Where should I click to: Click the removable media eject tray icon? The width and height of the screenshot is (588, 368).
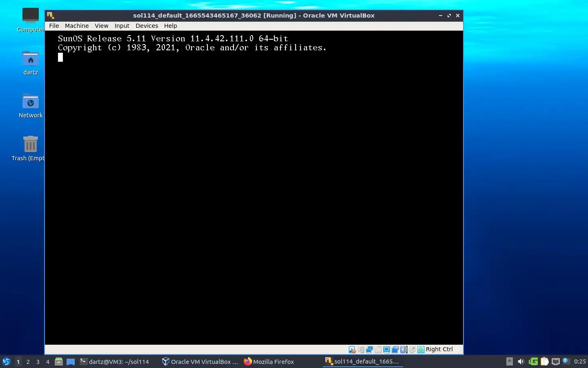click(509, 361)
